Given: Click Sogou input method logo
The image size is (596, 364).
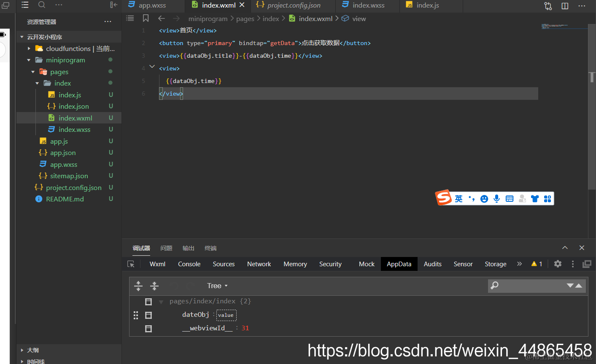Looking at the screenshot, I should click(x=444, y=198).
